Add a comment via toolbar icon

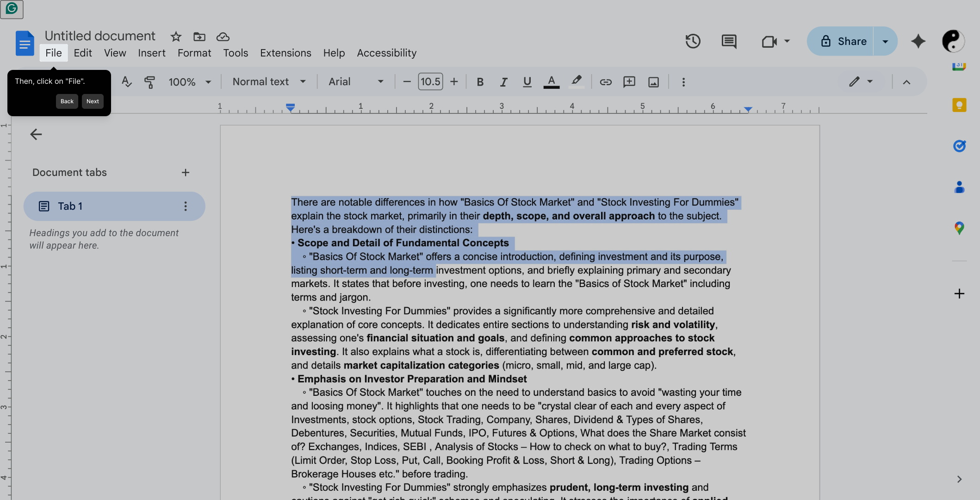[x=629, y=82]
